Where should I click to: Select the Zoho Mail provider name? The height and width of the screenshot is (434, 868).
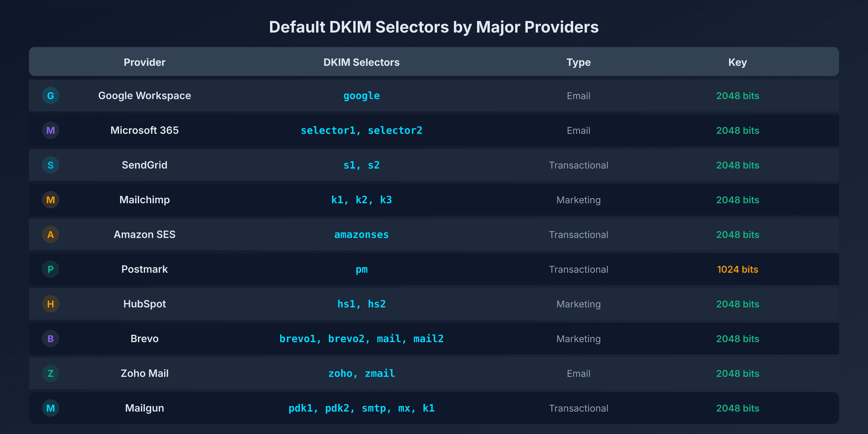click(x=145, y=373)
